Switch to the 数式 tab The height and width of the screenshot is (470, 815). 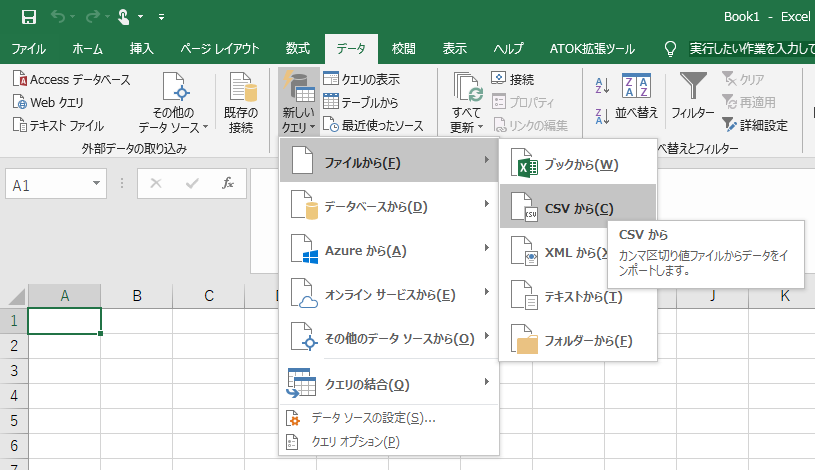298,49
